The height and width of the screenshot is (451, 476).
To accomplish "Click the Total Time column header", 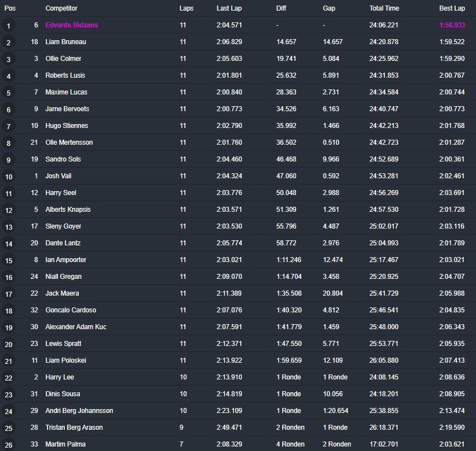I will coord(384,8).
